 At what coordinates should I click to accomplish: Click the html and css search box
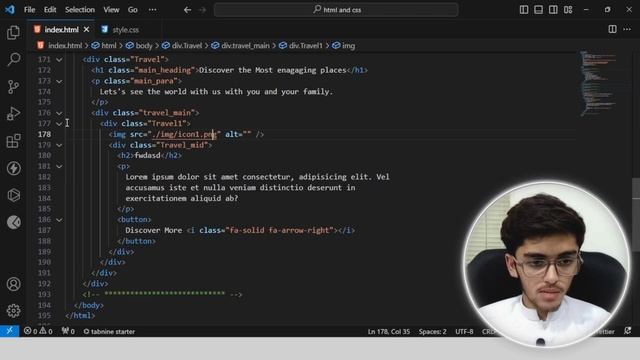336,10
